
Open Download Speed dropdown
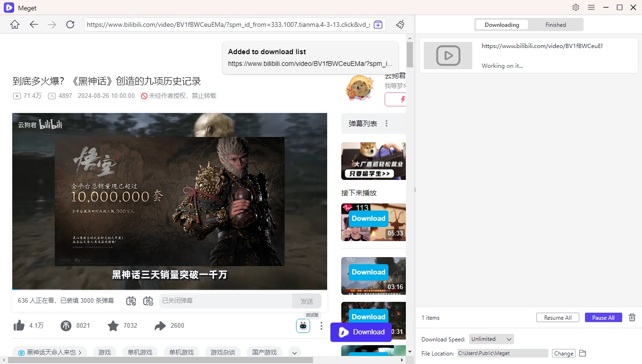[491, 339]
